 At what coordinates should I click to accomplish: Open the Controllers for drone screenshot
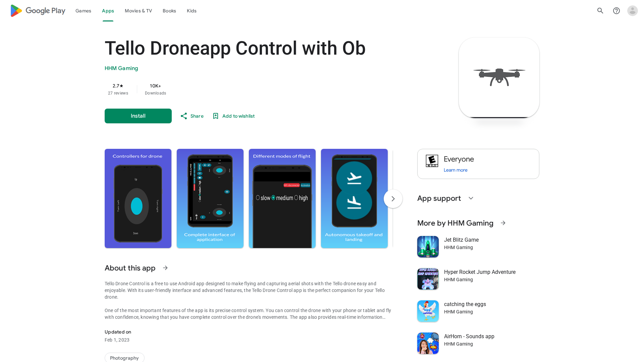pyautogui.click(x=138, y=198)
